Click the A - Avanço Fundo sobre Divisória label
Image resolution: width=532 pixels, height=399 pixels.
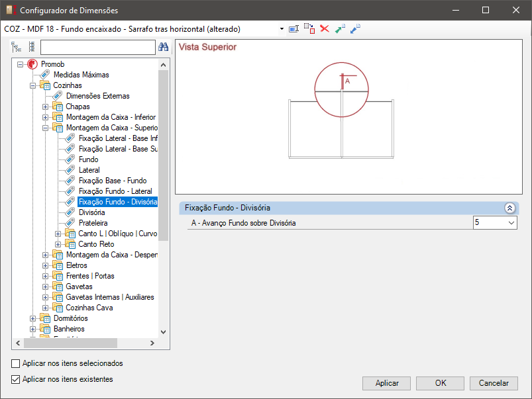(x=244, y=223)
